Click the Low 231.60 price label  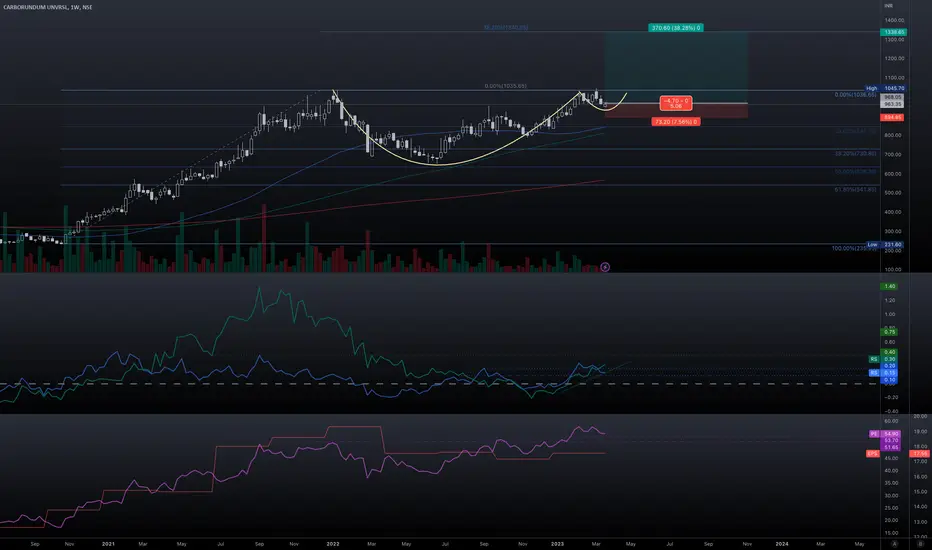pyautogui.click(x=884, y=244)
